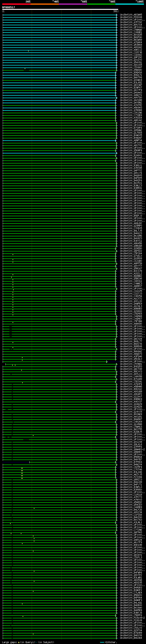Click UniRef100_C5YN81 label

(x=131, y=364)
